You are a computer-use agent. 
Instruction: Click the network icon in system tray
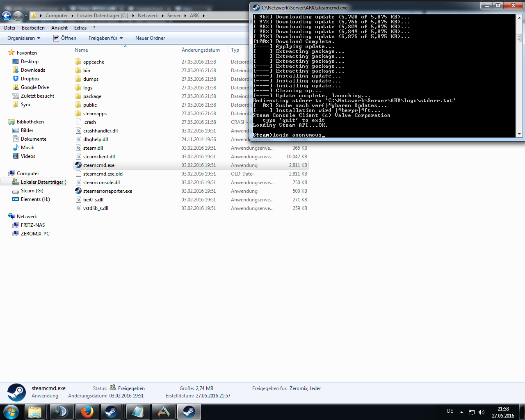[x=472, y=412]
